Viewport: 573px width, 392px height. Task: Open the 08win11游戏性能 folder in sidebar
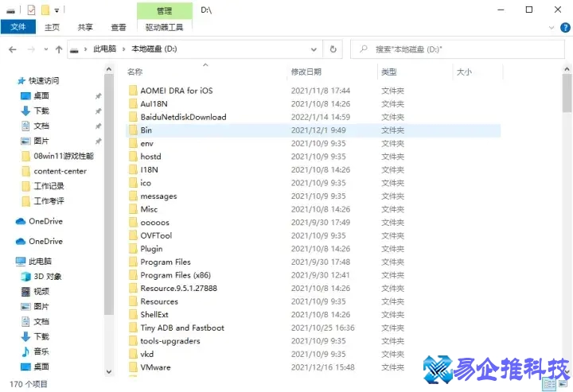coord(64,156)
